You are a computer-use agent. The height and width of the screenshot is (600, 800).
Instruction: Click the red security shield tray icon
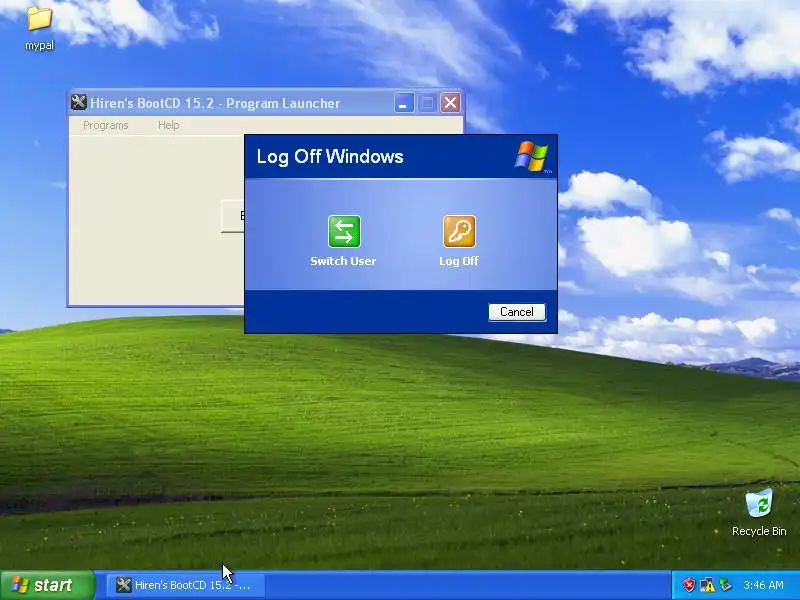pyautogui.click(x=689, y=585)
